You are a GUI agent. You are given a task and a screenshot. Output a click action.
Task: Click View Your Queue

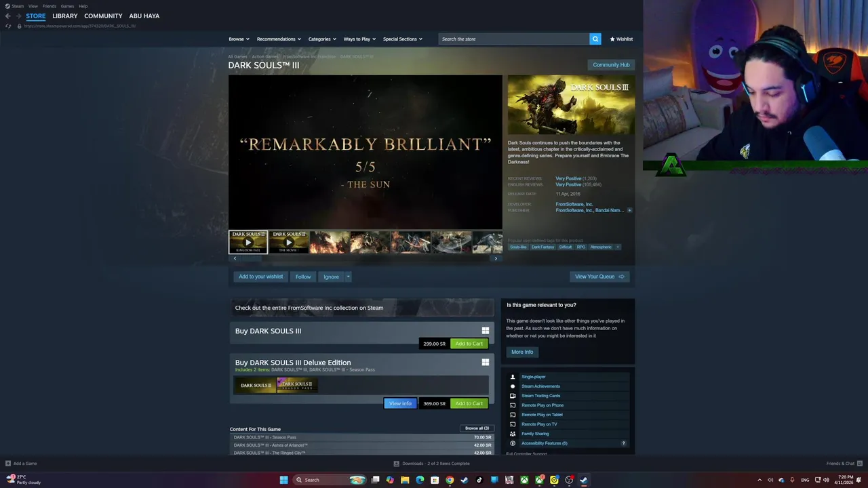tap(599, 277)
